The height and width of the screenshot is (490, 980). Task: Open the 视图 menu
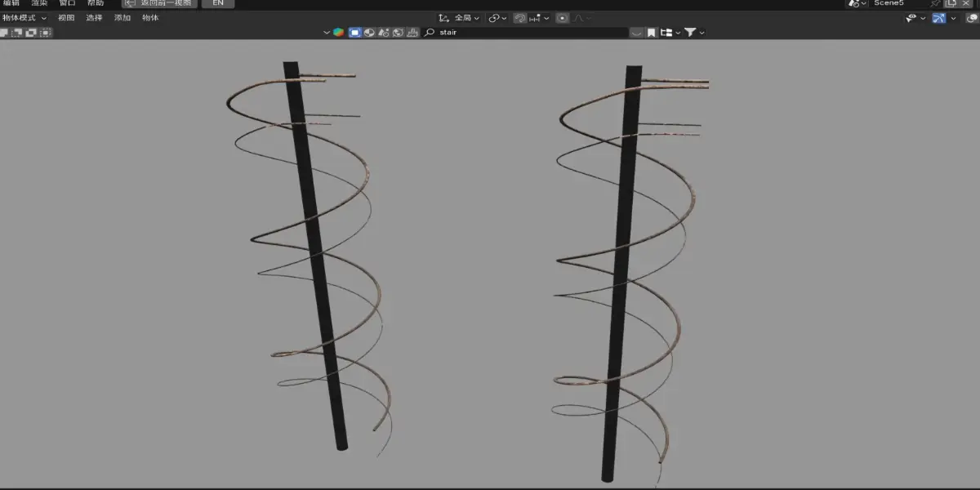(66, 18)
